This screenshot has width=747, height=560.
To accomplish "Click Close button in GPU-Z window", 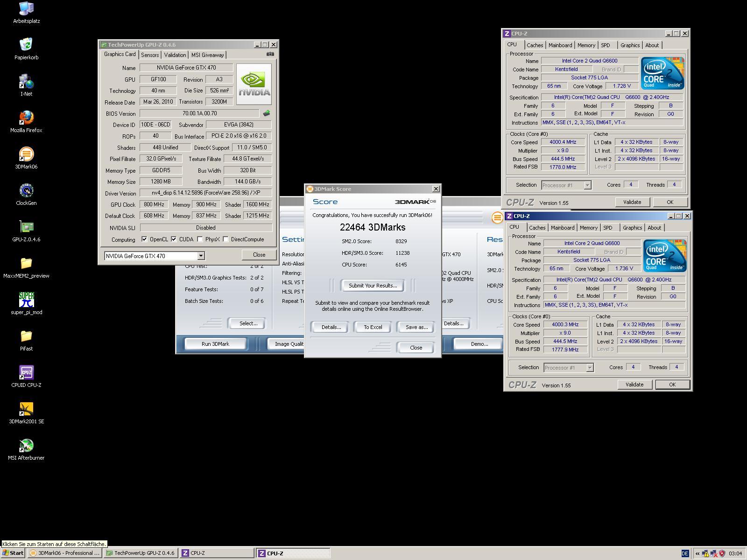I will tap(259, 255).
